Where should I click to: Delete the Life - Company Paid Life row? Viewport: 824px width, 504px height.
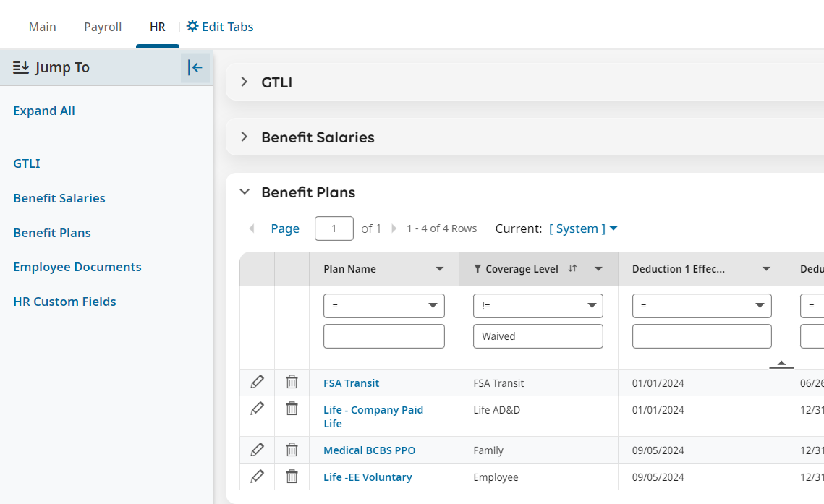click(x=292, y=409)
